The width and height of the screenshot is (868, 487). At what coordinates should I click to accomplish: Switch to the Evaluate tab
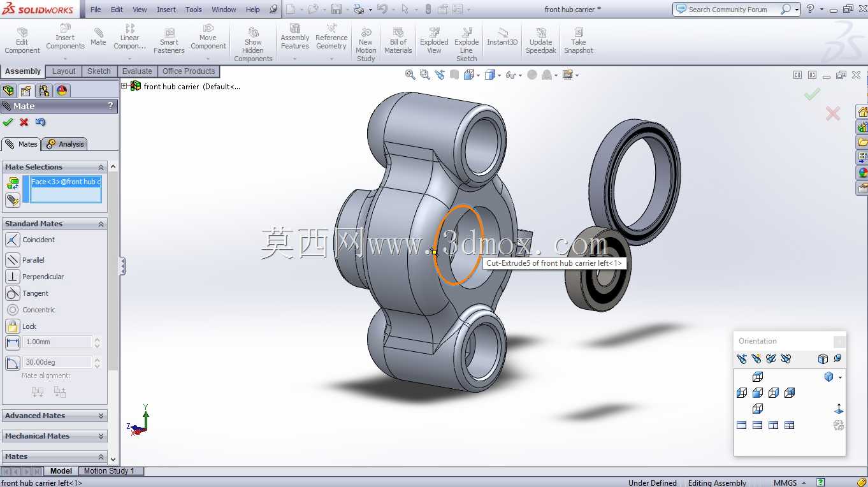(x=137, y=71)
